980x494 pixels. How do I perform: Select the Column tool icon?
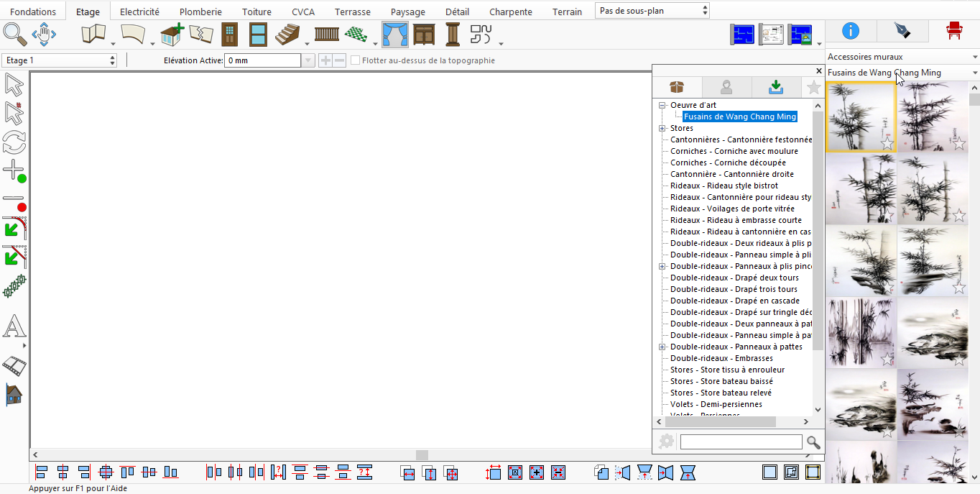(453, 34)
